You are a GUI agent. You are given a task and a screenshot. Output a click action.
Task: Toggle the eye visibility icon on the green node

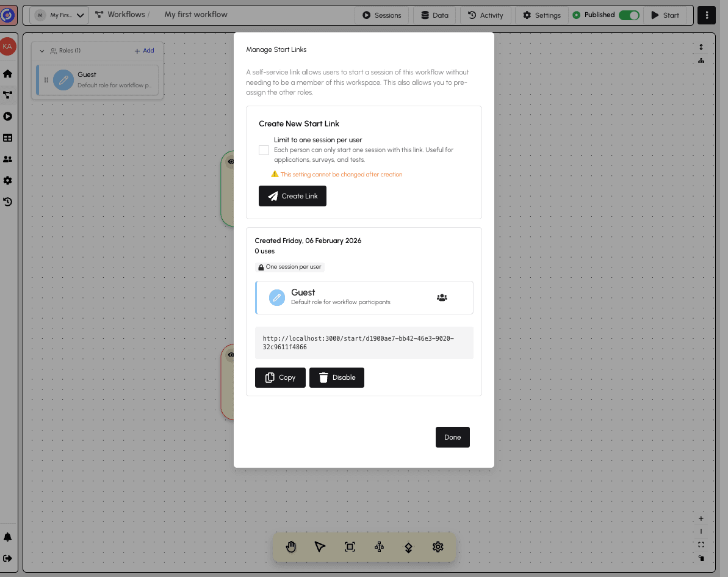(x=231, y=162)
